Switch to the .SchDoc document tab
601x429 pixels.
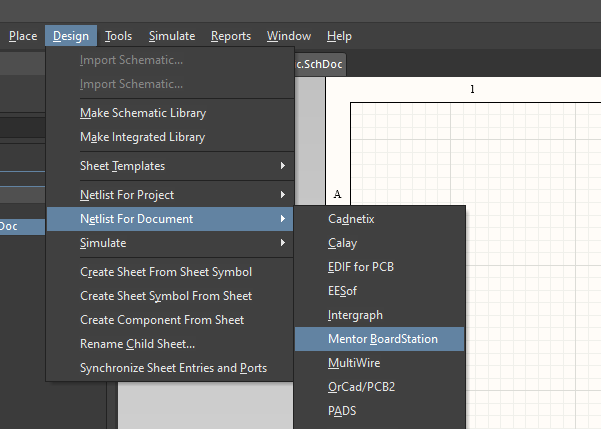320,64
